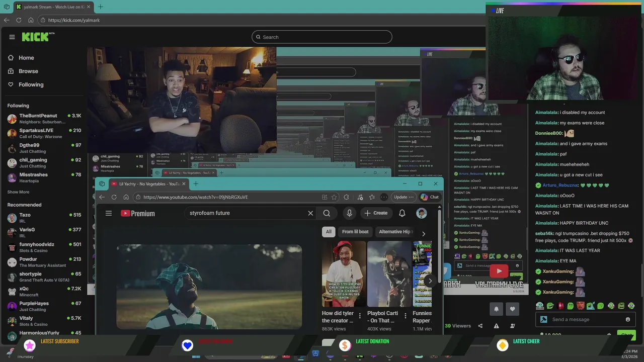Click the report warning triangle icon
644x362 pixels.
pos(496,326)
